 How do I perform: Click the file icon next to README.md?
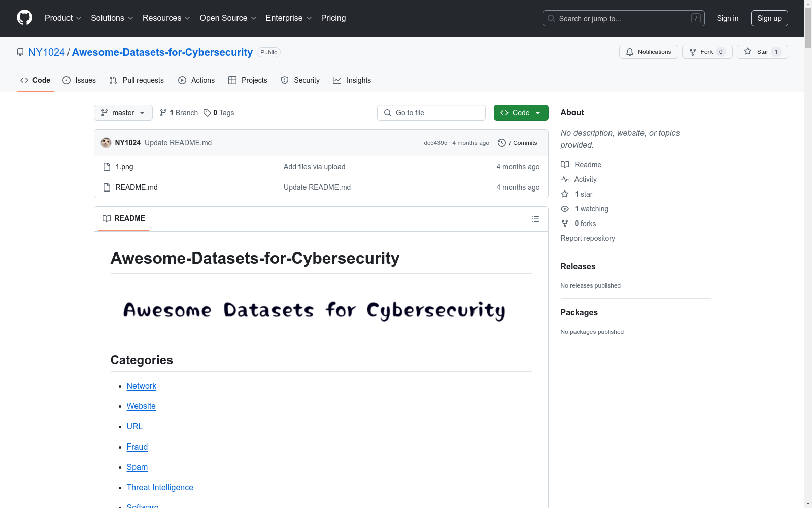tap(107, 187)
